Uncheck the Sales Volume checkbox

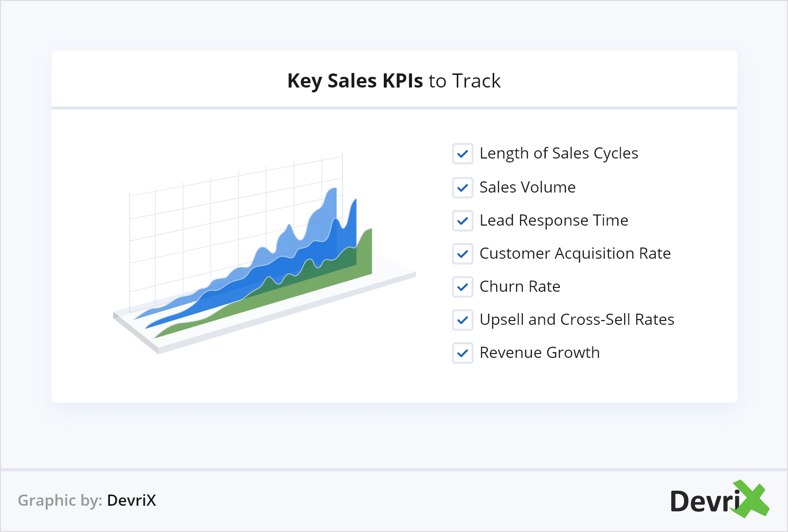click(463, 188)
